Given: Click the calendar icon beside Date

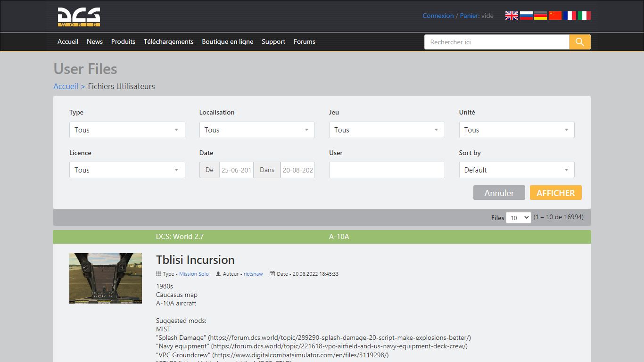Looking at the screenshot, I should pyautogui.click(x=272, y=274).
